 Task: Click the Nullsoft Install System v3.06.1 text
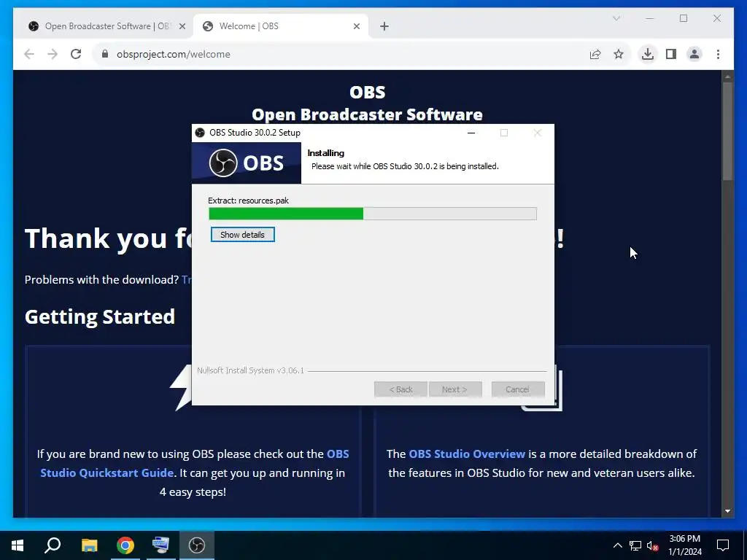pos(251,370)
